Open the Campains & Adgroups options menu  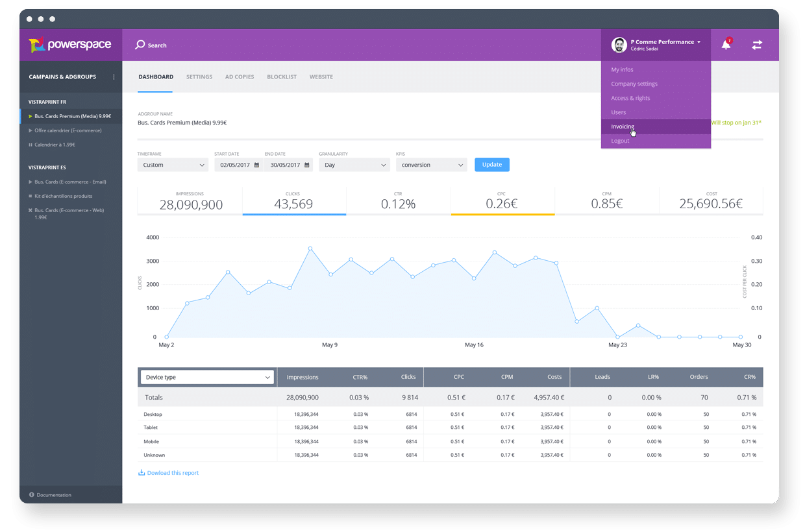114,77
